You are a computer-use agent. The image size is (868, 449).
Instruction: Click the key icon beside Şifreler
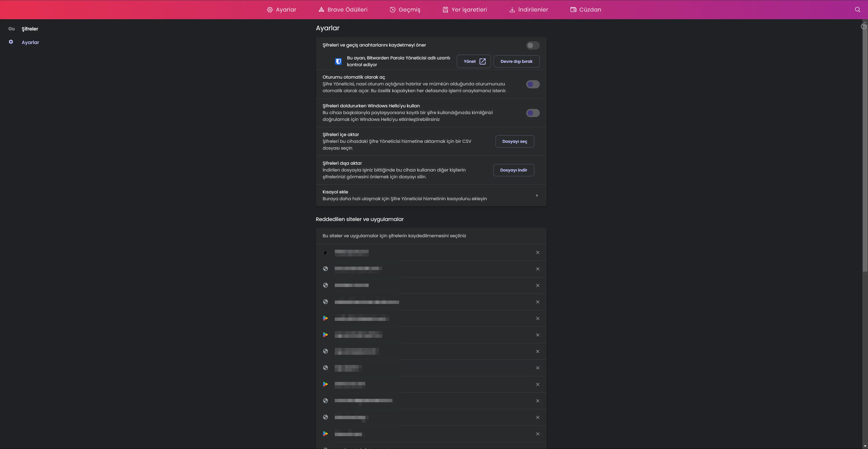12,29
